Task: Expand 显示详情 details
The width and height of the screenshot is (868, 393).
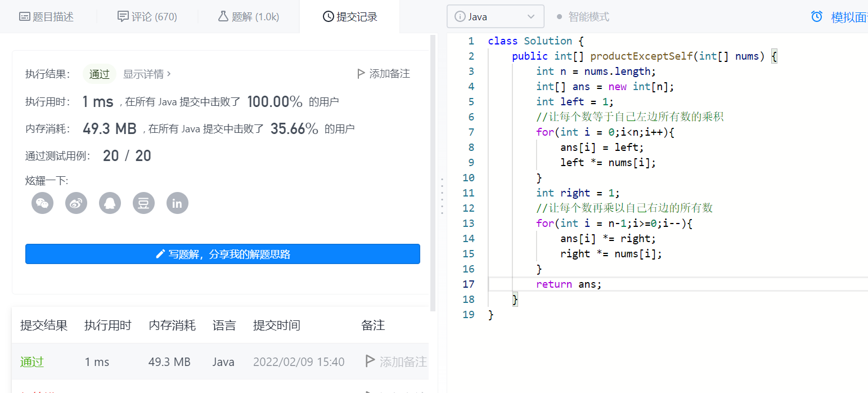Action: click(147, 74)
